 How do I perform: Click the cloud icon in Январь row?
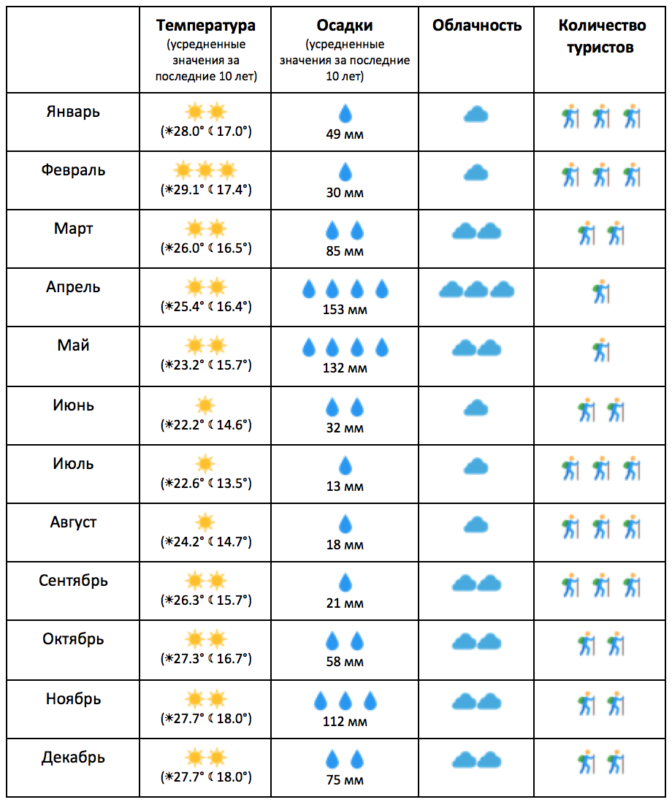coord(476,114)
